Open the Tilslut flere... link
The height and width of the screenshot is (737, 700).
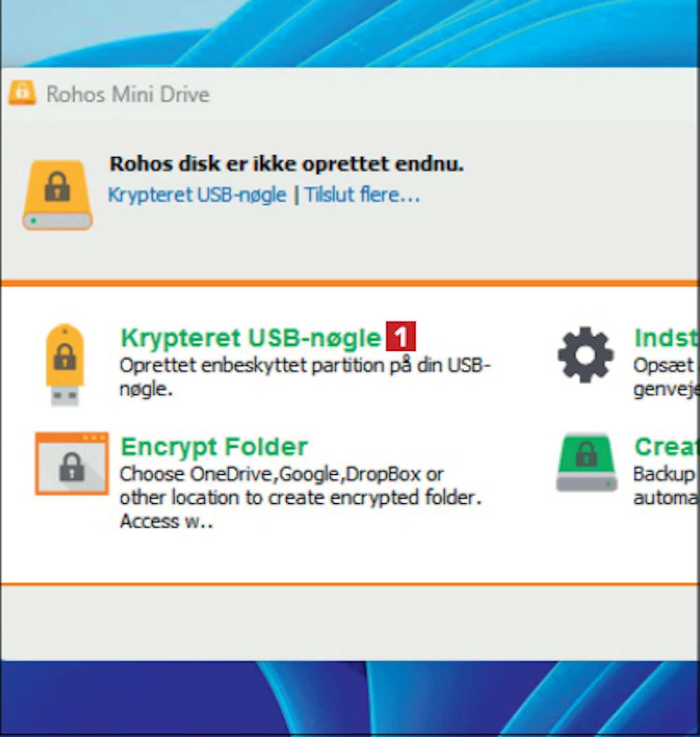tap(362, 195)
